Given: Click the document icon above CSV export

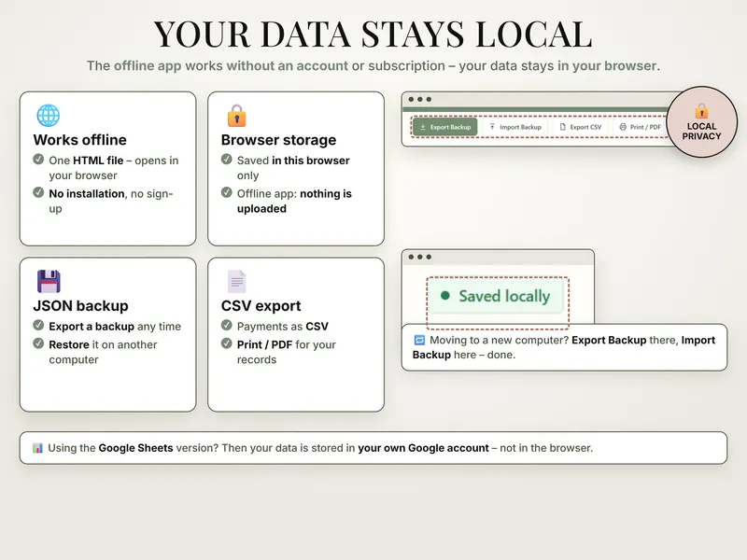Looking at the screenshot, I should [237, 281].
